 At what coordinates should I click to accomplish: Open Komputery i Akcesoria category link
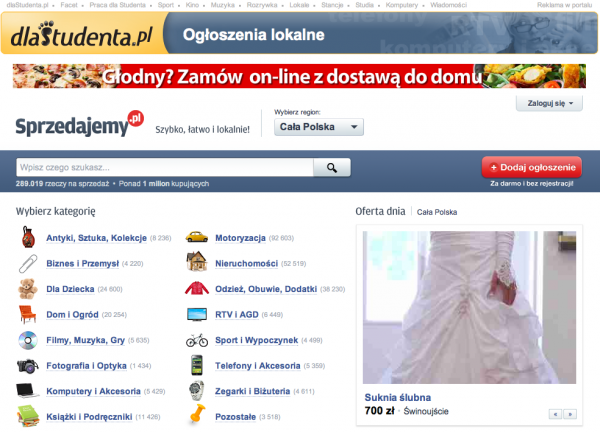(x=93, y=391)
